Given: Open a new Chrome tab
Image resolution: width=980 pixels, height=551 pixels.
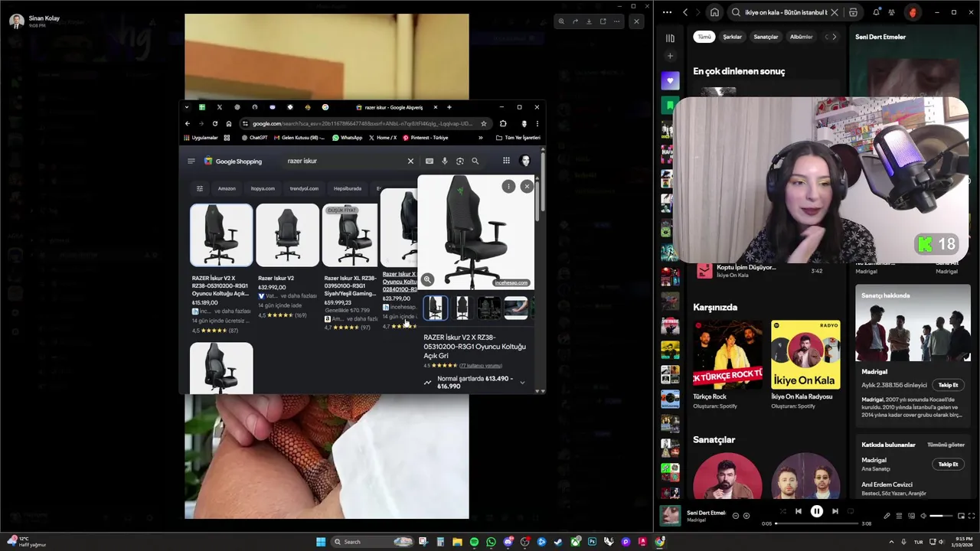Looking at the screenshot, I should pos(449,107).
